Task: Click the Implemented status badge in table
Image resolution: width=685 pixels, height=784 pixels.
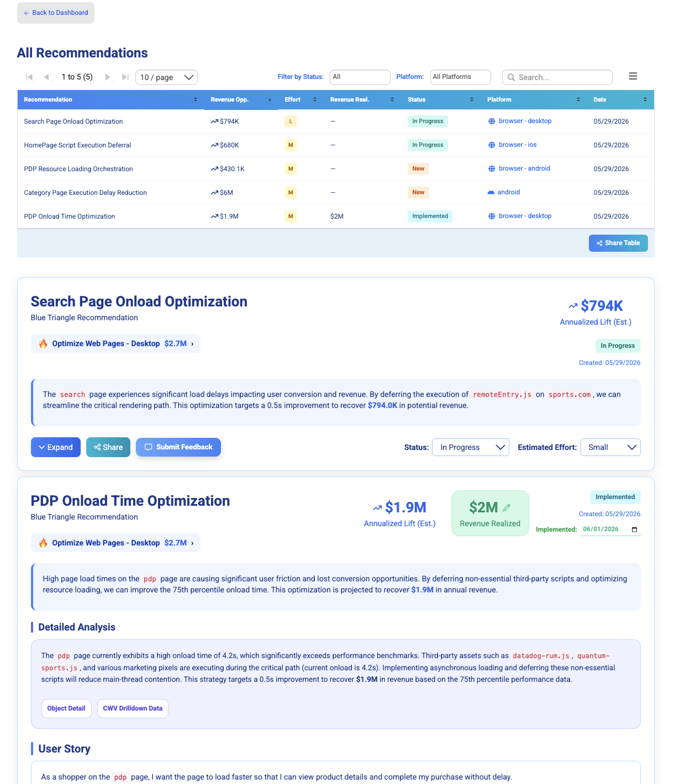Action: [430, 216]
